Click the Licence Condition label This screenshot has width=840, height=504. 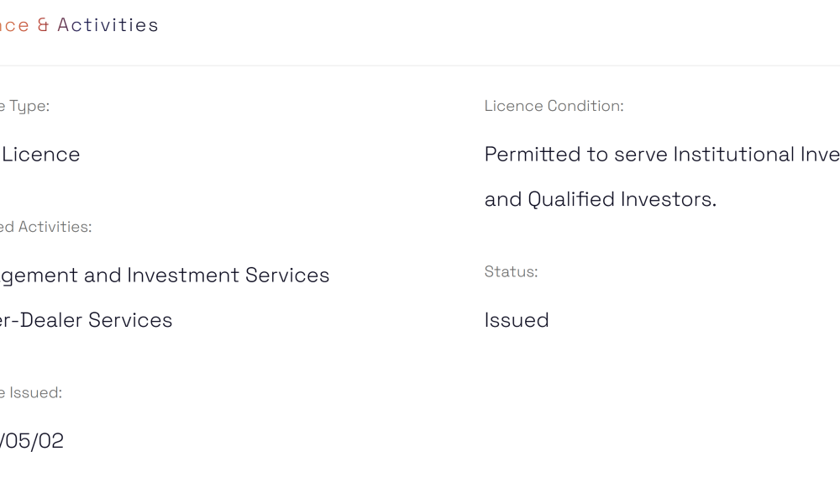tap(554, 106)
